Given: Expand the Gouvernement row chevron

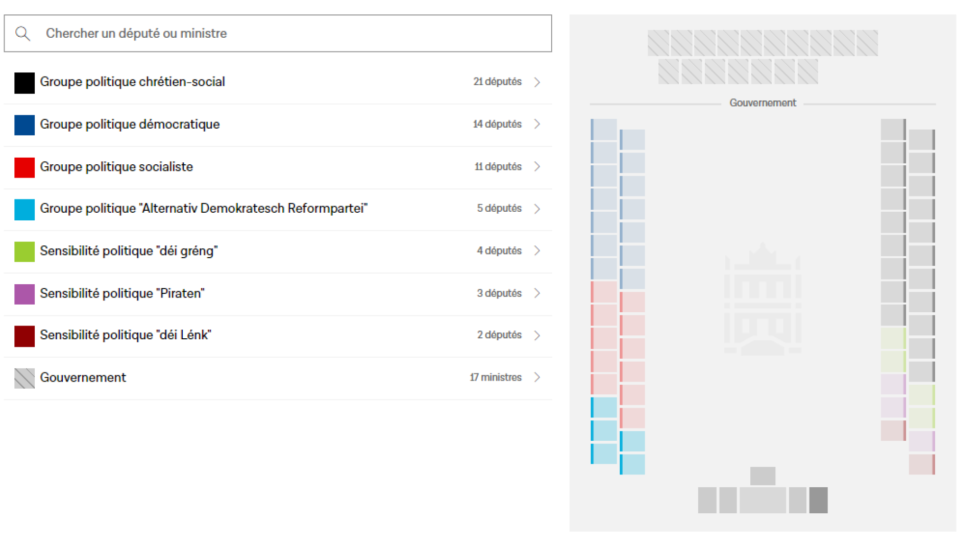Looking at the screenshot, I should pyautogui.click(x=537, y=377).
